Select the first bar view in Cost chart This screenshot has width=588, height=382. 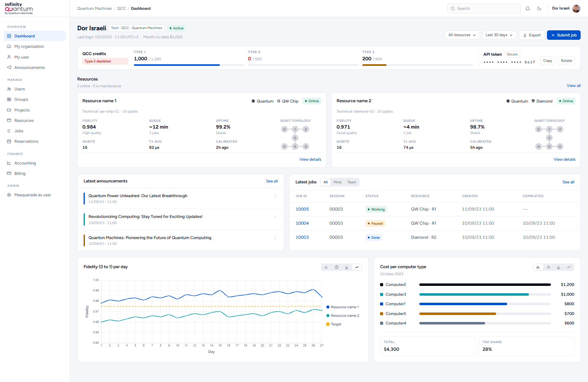[x=538, y=267]
